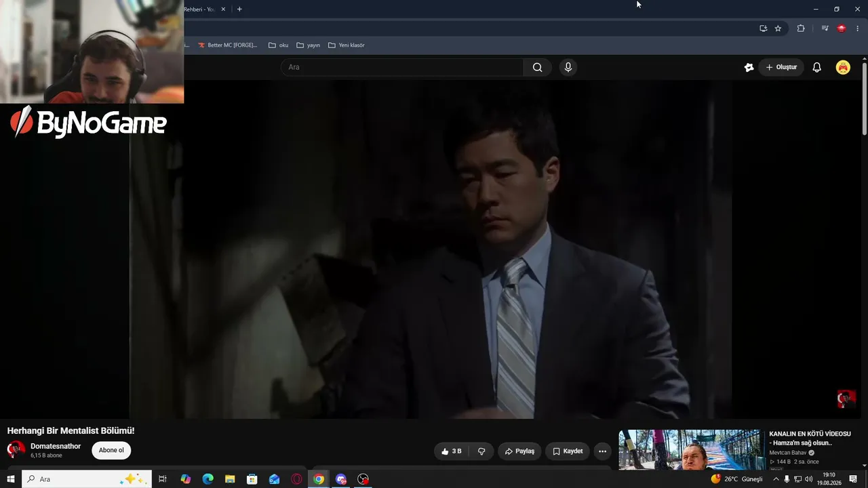Screen dimensions: 868x488
Task: Open Chrome three-dot menu
Action: point(857,28)
